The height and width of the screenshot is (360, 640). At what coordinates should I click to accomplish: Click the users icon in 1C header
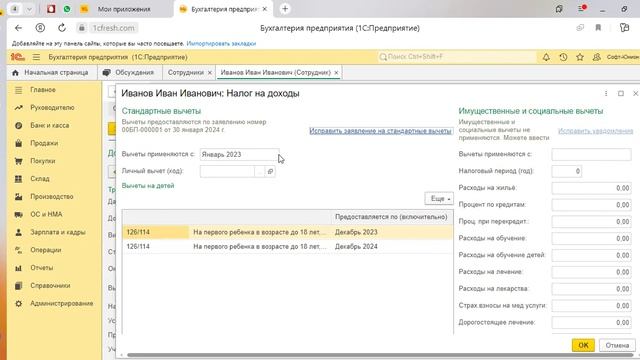(597, 57)
